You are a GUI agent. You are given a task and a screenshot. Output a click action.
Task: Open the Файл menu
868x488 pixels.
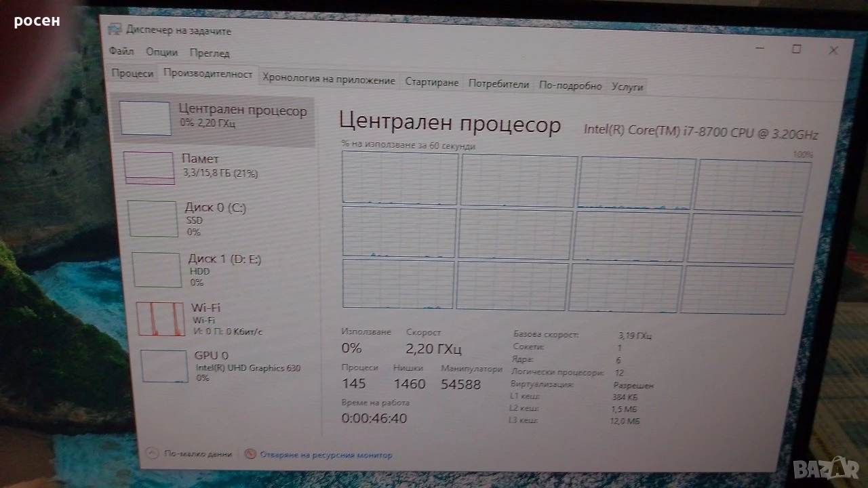(x=121, y=52)
